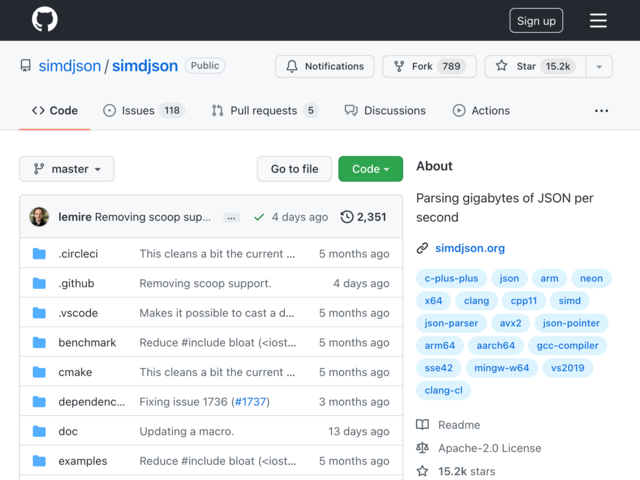Viewport: 640px width, 480px height.
Task: Open the GitHub homepage logo
Action: pos(45,19)
